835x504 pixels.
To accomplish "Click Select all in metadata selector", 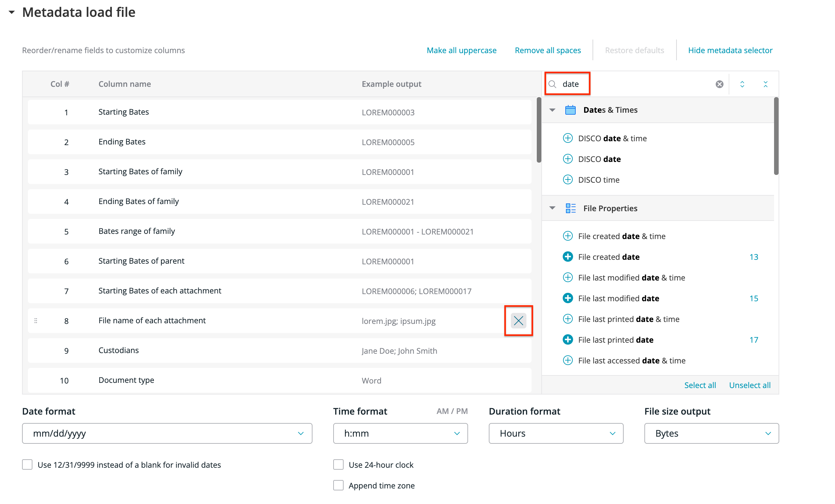I will coord(700,385).
